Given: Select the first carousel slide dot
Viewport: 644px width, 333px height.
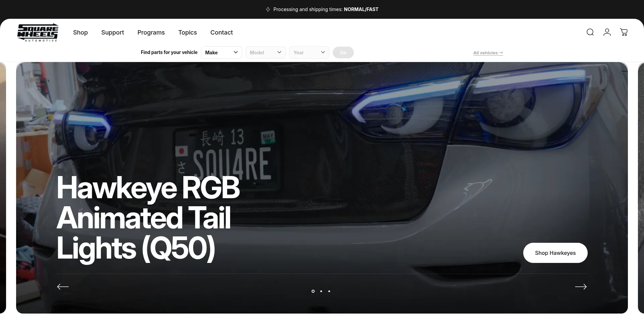Looking at the screenshot, I should point(313,291).
